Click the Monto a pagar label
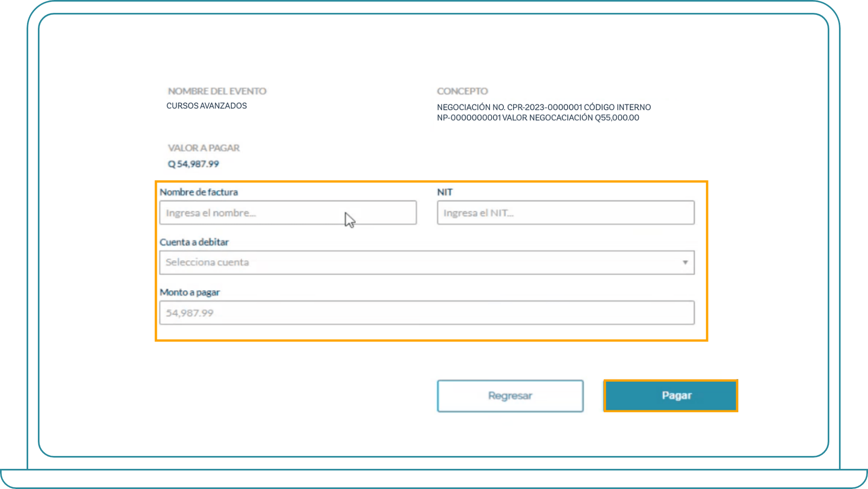 189,292
